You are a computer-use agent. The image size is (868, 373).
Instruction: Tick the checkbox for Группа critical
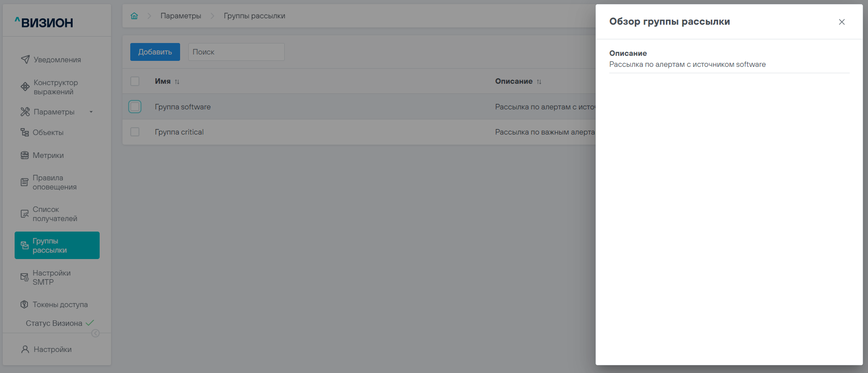(x=135, y=132)
